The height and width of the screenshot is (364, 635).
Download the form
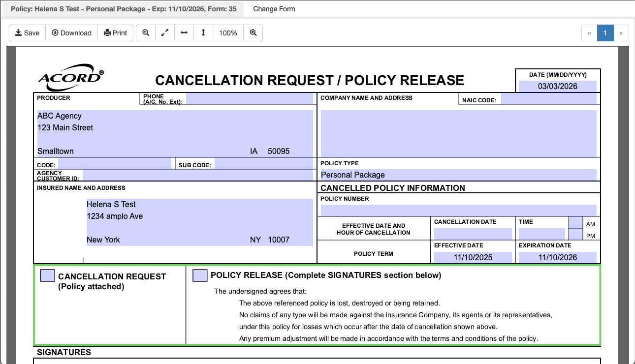(x=72, y=33)
